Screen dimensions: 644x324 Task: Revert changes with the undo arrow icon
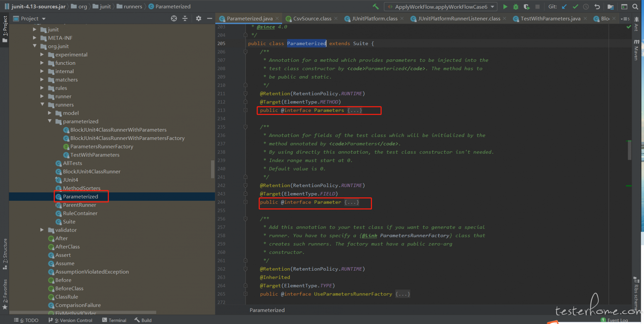(x=597, y=6)
